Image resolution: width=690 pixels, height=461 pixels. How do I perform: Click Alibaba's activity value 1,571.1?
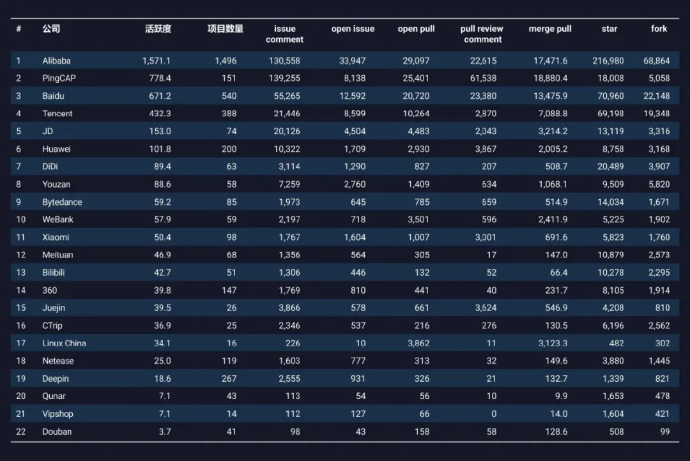click(156, 61)
